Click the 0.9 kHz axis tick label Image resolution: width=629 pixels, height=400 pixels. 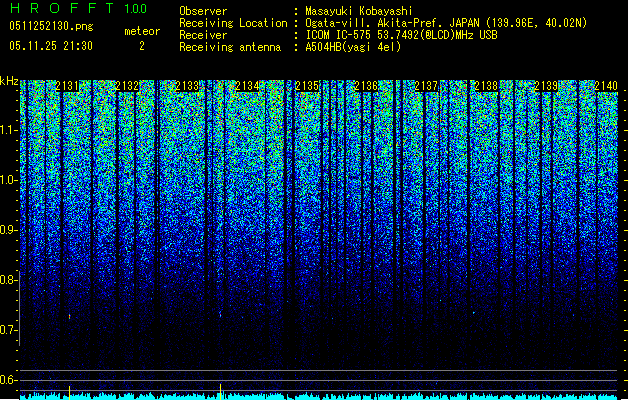click(9, 230)
